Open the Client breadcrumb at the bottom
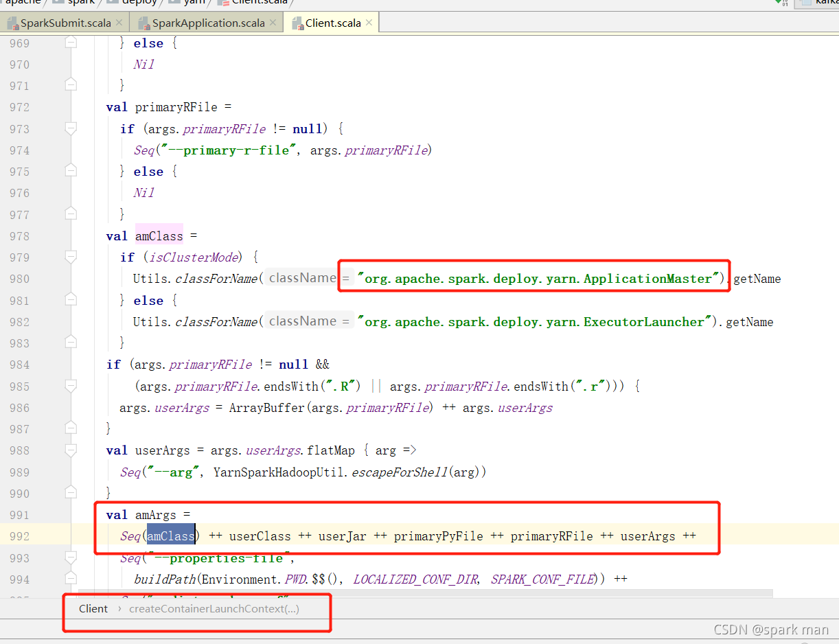This screenshot has height=644, width=839. 93,608
